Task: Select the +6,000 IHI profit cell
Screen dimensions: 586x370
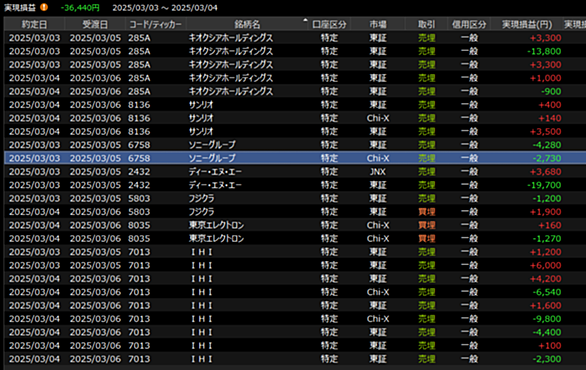Action: coord(545,265)
